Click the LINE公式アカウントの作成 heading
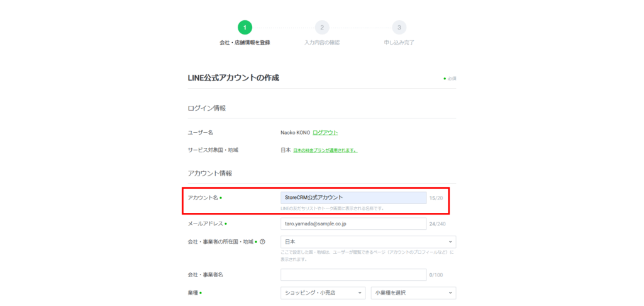Viewport: 644px width, 306px height. coord(233,78)
